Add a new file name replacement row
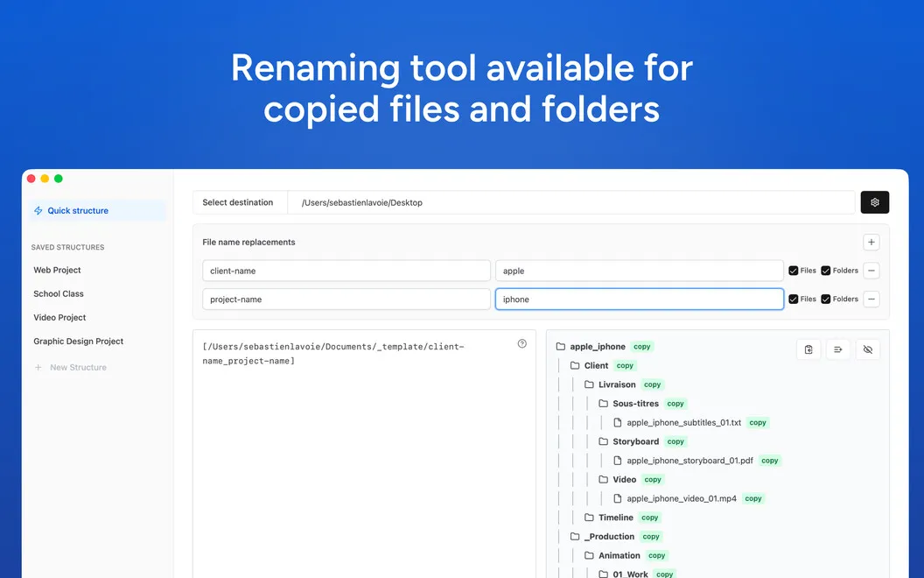Viewport: 924px width, 578px height. click(x=871, y=242)
